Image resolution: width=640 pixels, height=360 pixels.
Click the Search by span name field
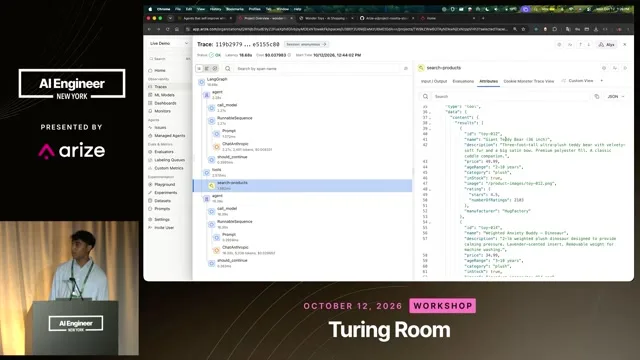point(318,69)
